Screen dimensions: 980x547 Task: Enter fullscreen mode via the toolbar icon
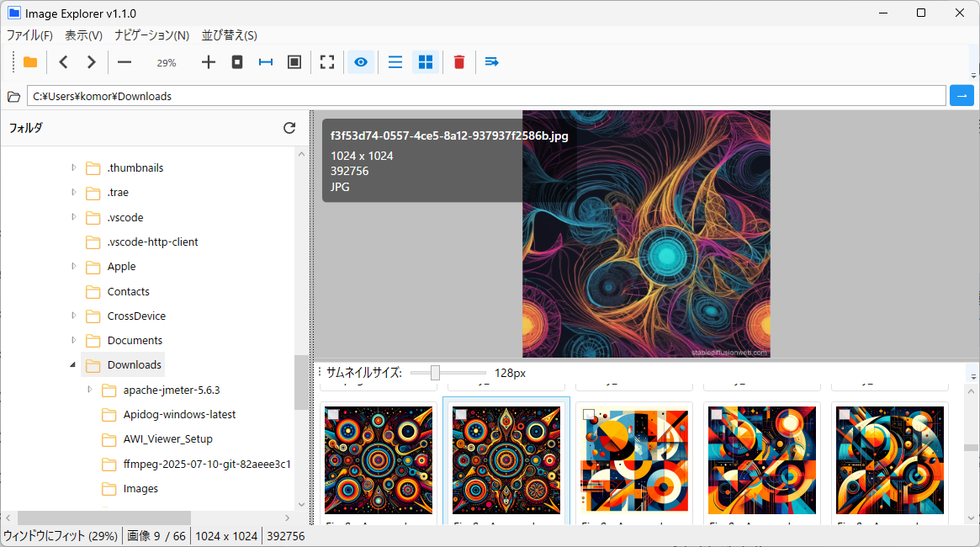(327, 61)
